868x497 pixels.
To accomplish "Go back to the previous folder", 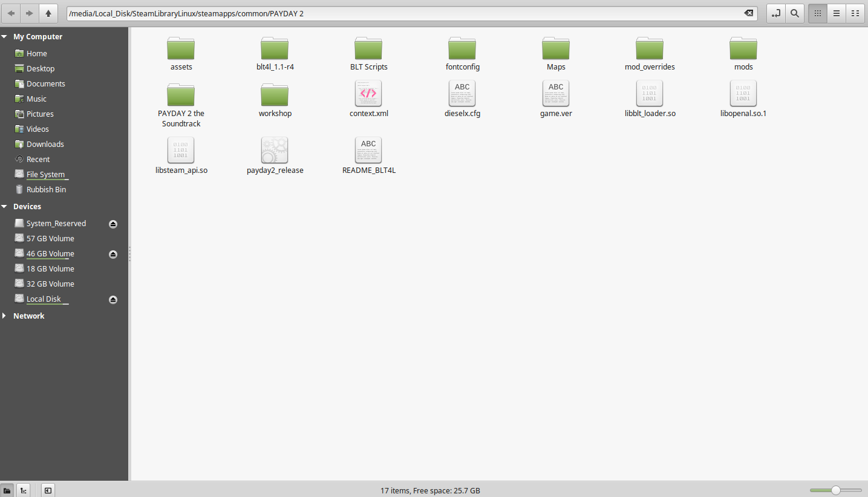I will point(11,13).
